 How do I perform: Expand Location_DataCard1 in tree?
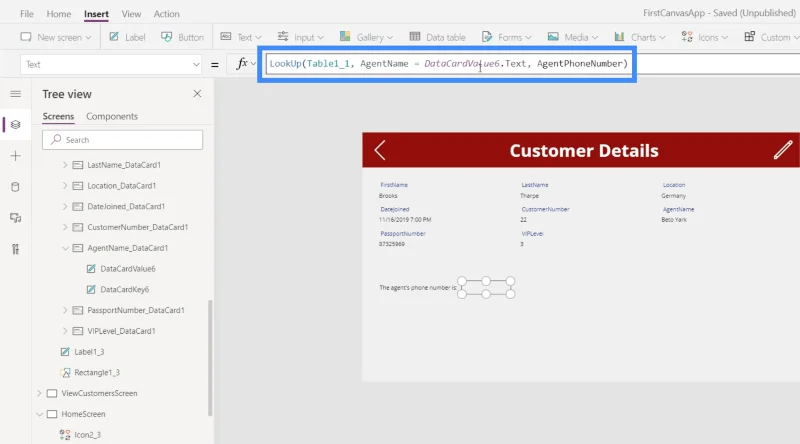[65, 186]
